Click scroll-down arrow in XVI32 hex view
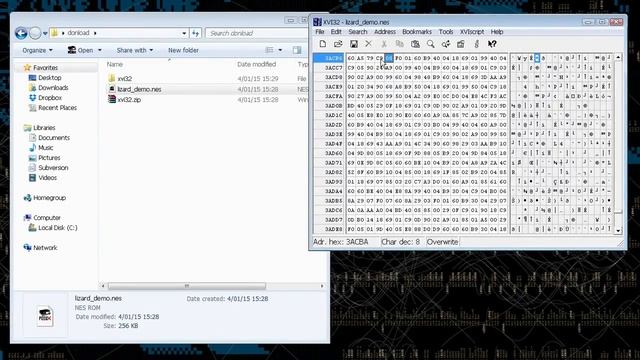This screenshot has width=640, height=360. pyautogui.click(x=618, y=230)
